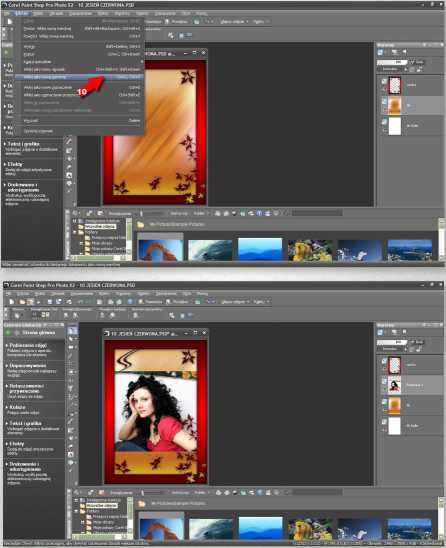This screenshot has height=548, width=446.
Task: Expand the Podkręcanie zdjęć learning section
Action: (28, 345)
